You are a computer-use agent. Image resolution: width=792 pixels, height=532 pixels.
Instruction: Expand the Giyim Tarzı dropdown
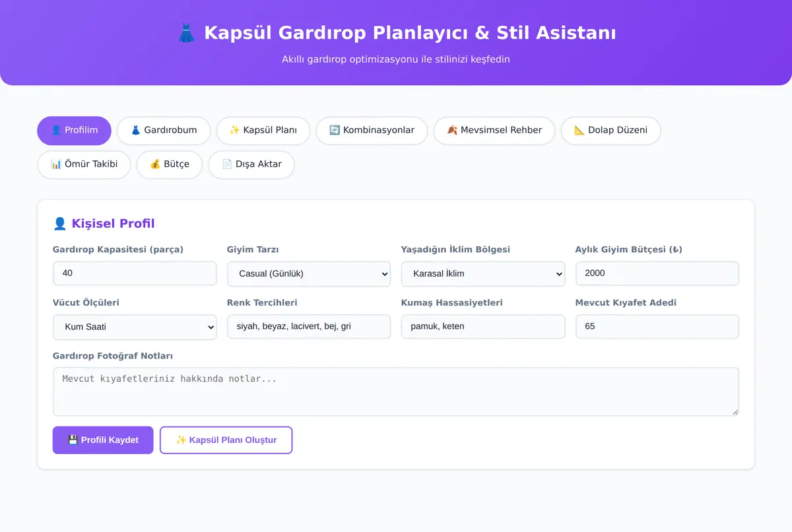(x=309, y=274)
